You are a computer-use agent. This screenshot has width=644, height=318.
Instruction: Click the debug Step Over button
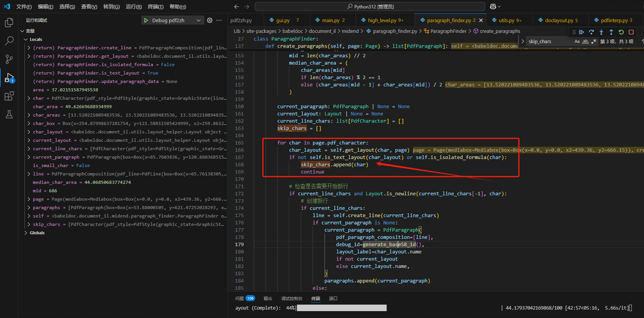(x=592, y=32)
